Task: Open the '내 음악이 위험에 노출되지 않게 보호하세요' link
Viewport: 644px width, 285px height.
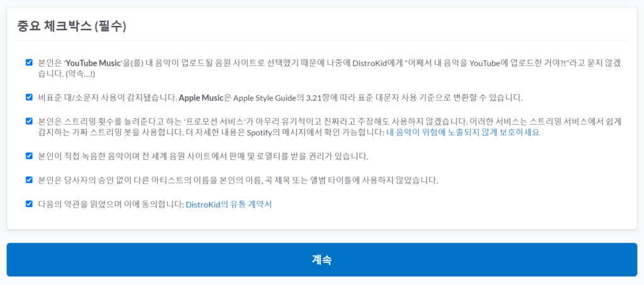Action: (463, 133)
